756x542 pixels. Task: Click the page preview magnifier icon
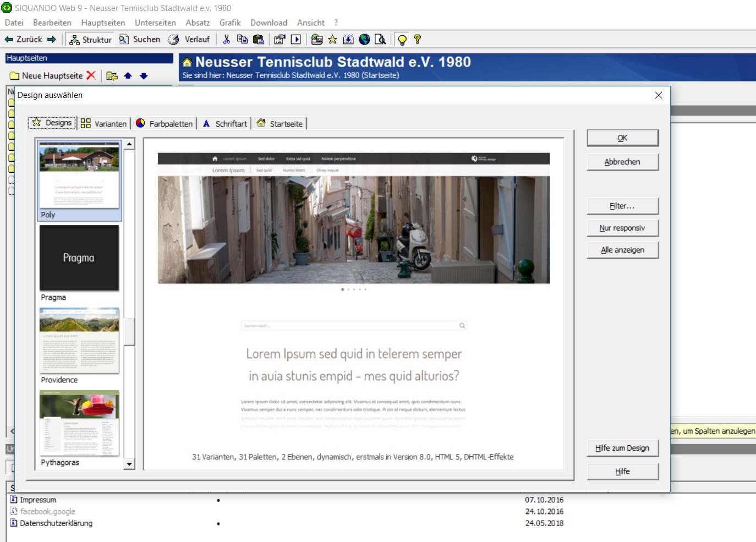pyautogui.click(x=380, y=40)
